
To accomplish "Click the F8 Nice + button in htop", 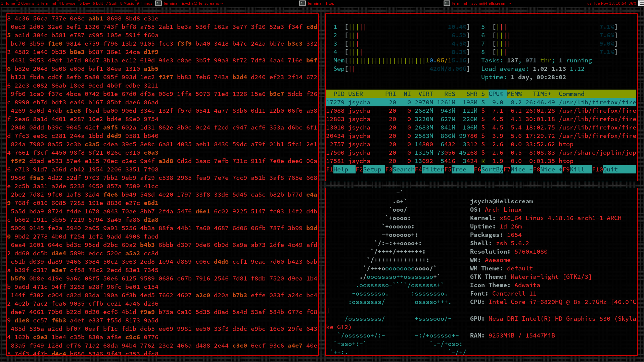I will 548,169.
